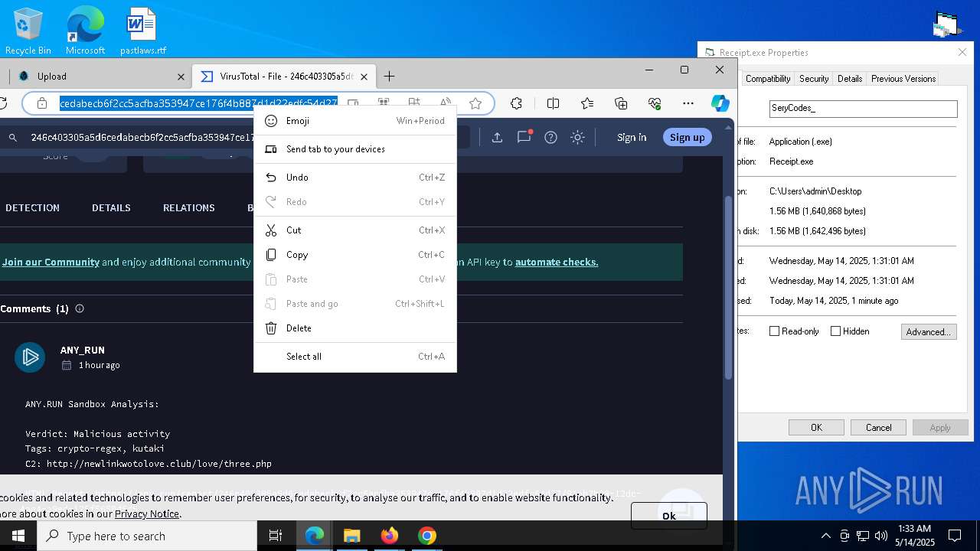Click the page vertical scrollbar

tap(729, 287)
